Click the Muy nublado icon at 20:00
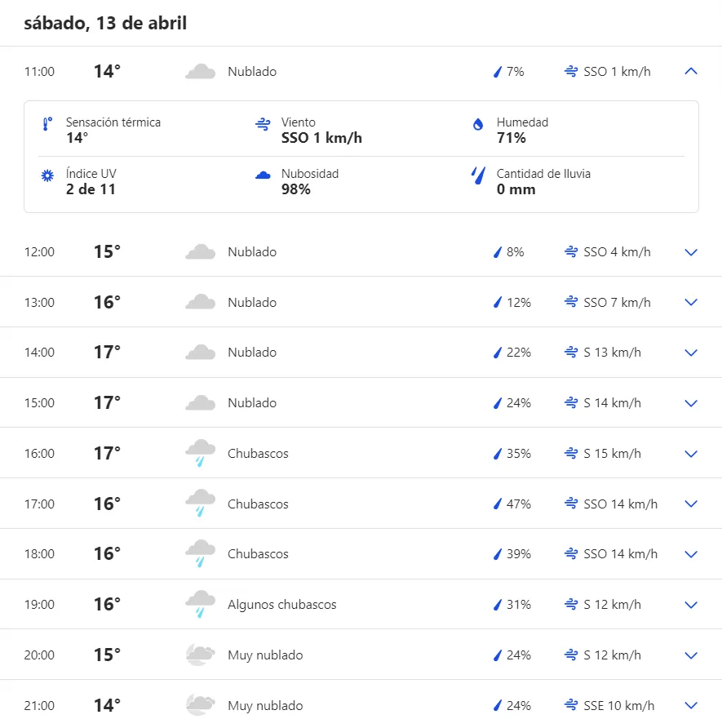Screen dimensions: 722x728 (200, 655)
